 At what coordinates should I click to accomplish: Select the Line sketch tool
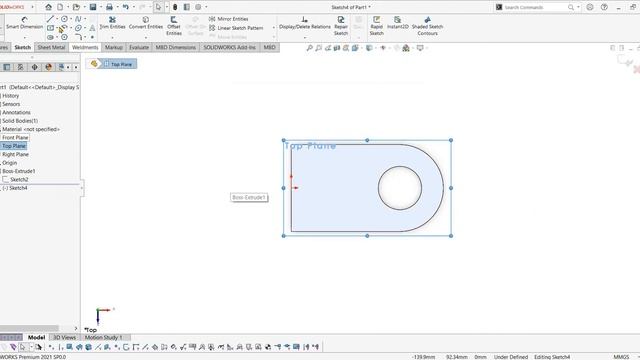50,19
